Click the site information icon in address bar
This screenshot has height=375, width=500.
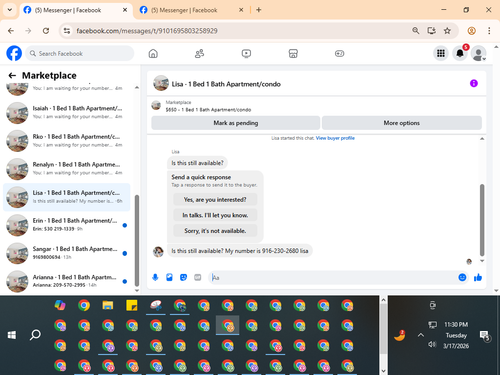(x=67, y=31)
